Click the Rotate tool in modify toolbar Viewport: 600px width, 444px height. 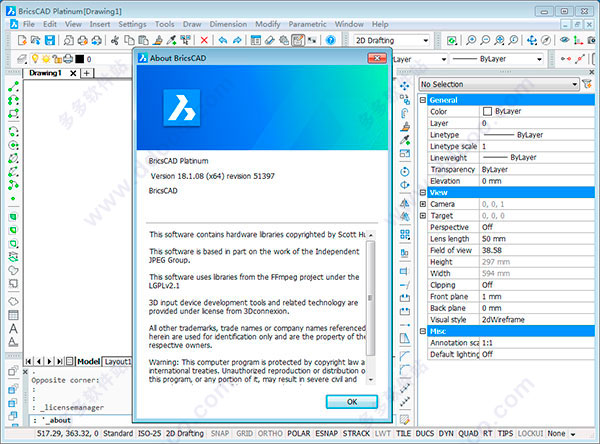pyautogui.click(x=404, y=171)
